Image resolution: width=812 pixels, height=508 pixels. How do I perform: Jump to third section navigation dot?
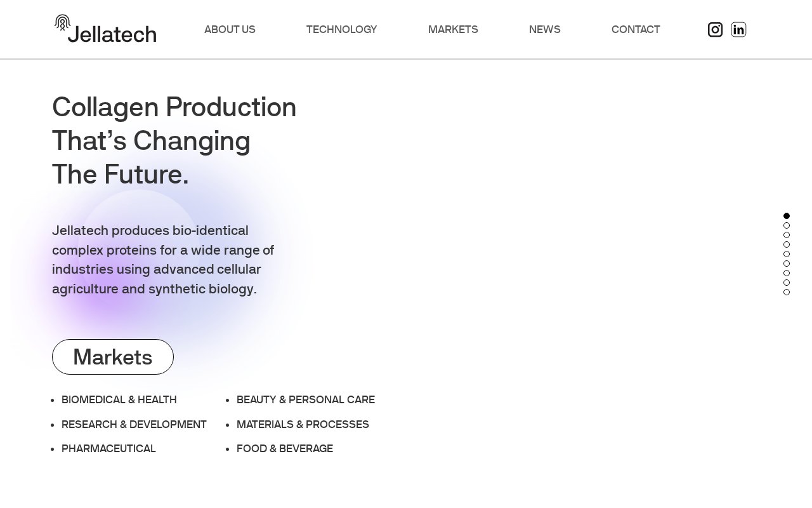point(787,235)
